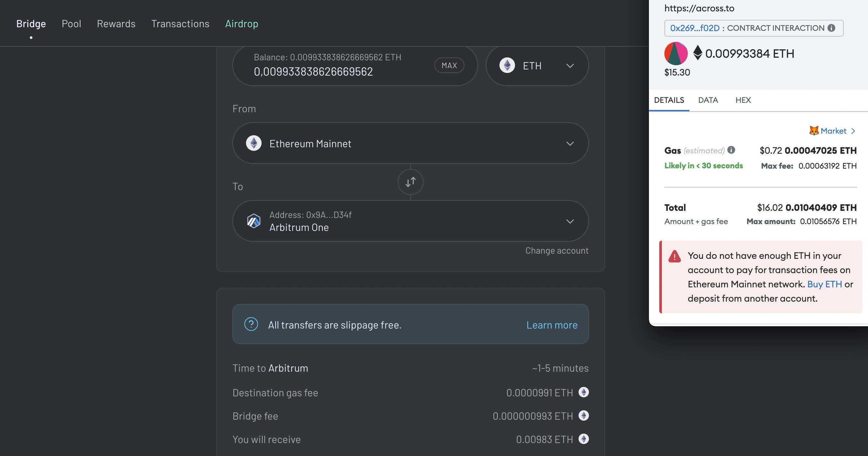Click the MetaMask fox icon beside Market

(x=814, y=131)
